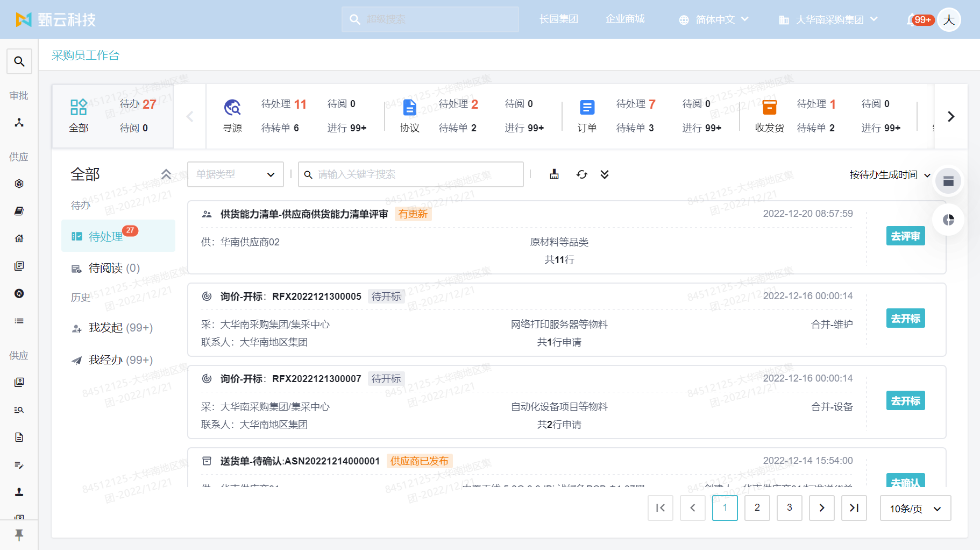The image size is (980, 550).
Task: Go to the previous page
Action: click(x=693, y=508)
